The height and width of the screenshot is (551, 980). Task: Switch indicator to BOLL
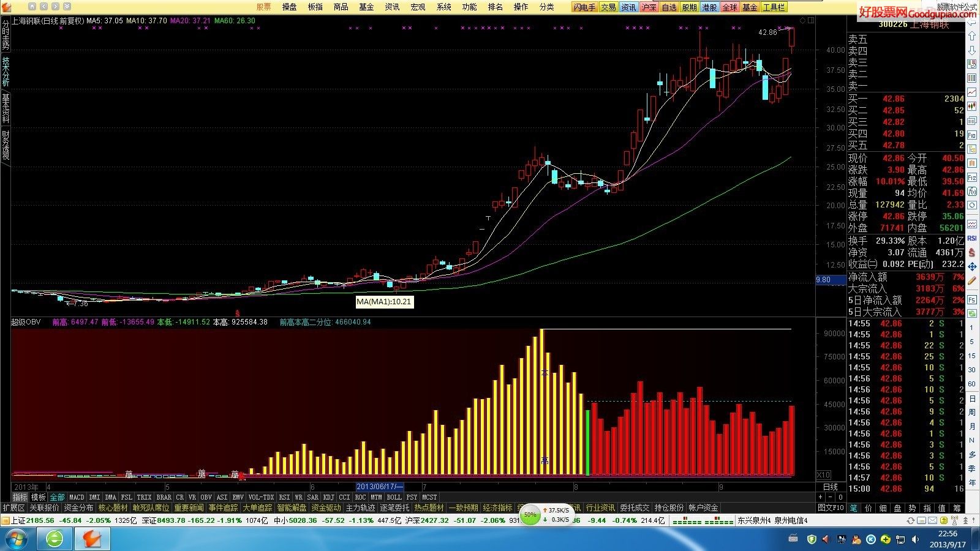[394, 497]
